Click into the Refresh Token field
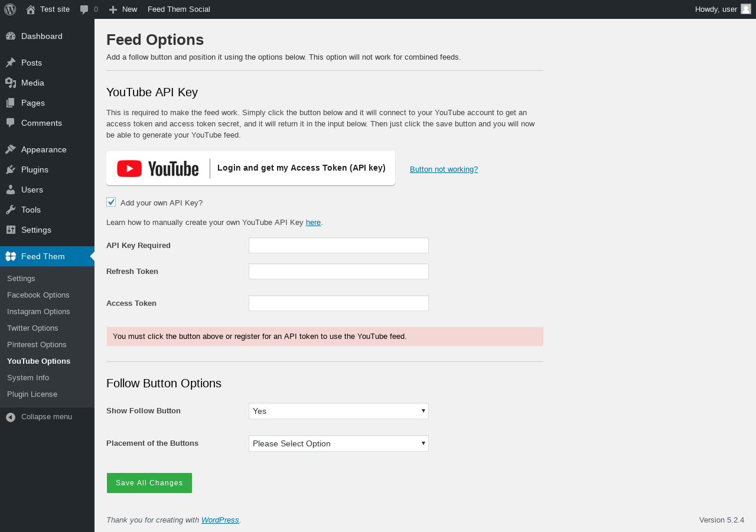Screen dimensions: 756x532 coord(338,272)
